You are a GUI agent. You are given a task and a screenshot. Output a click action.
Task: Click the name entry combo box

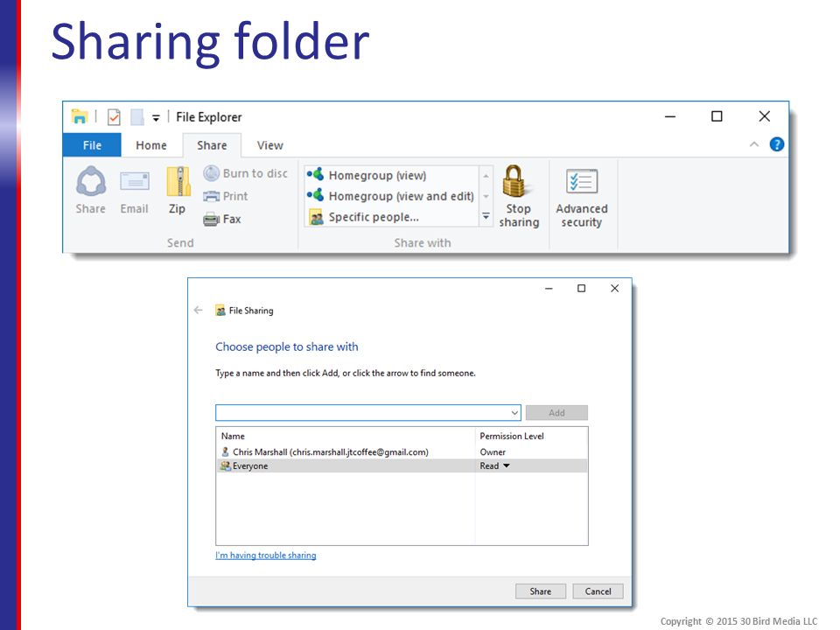click(x=368, y=412)
